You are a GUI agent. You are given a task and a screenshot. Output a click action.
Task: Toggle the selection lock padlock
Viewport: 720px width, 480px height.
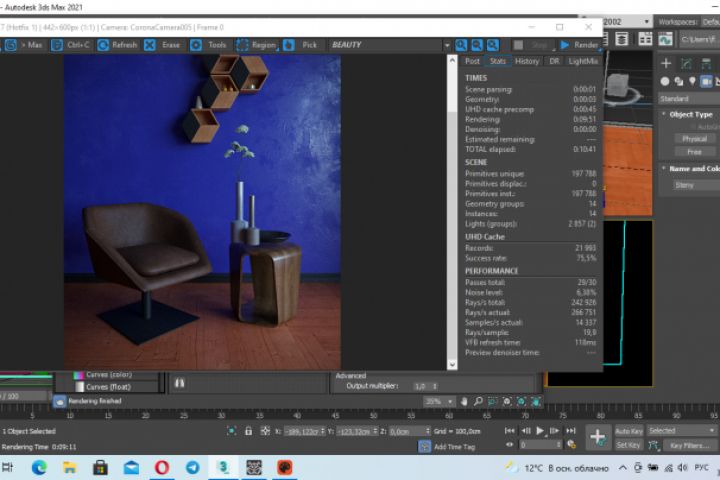pos(248,431)
